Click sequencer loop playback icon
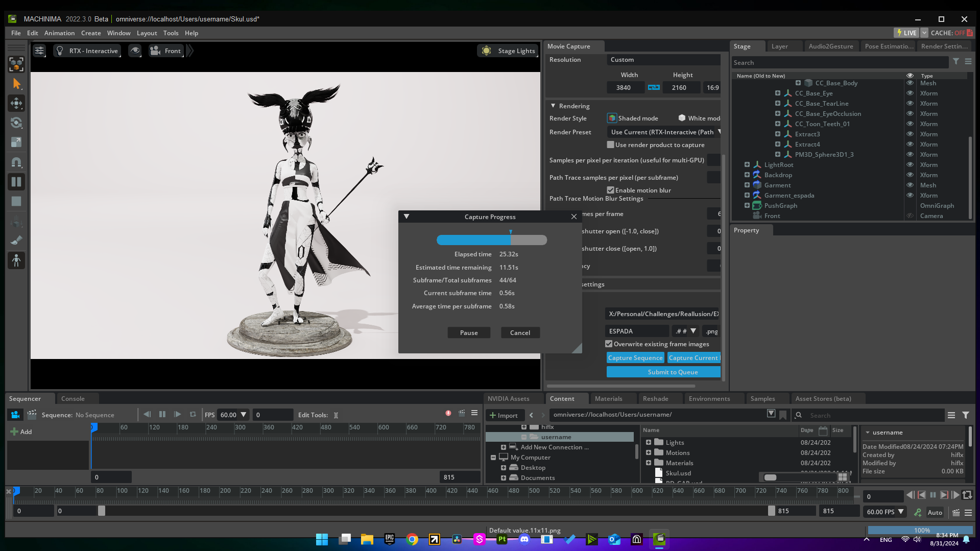The image size is (980, 551). pos(193,414)
